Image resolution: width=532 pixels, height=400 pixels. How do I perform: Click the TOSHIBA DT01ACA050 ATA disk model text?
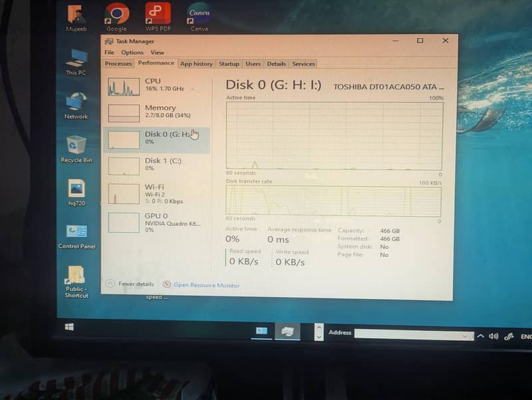coord(388,87)
